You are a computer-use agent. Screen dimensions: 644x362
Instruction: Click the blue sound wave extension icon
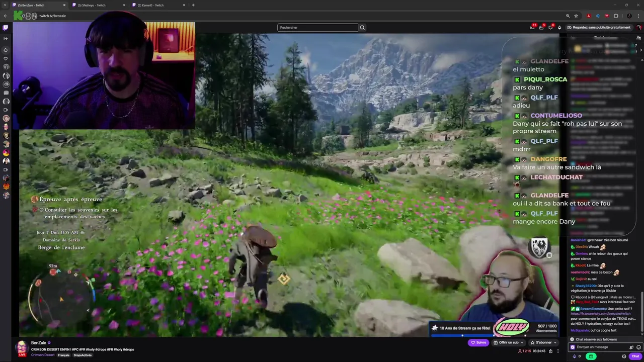click(x=598, y=16)
